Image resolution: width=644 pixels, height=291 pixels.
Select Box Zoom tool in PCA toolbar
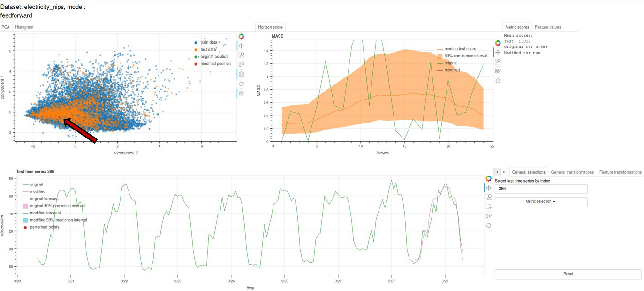(x=241, y=55)
